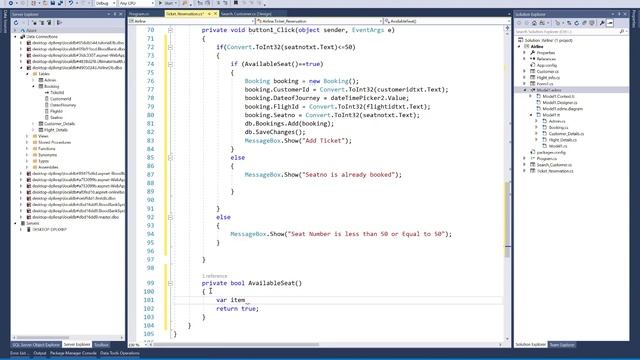
Task: Collapse the Data Connections node
Action: pos(16,37)
